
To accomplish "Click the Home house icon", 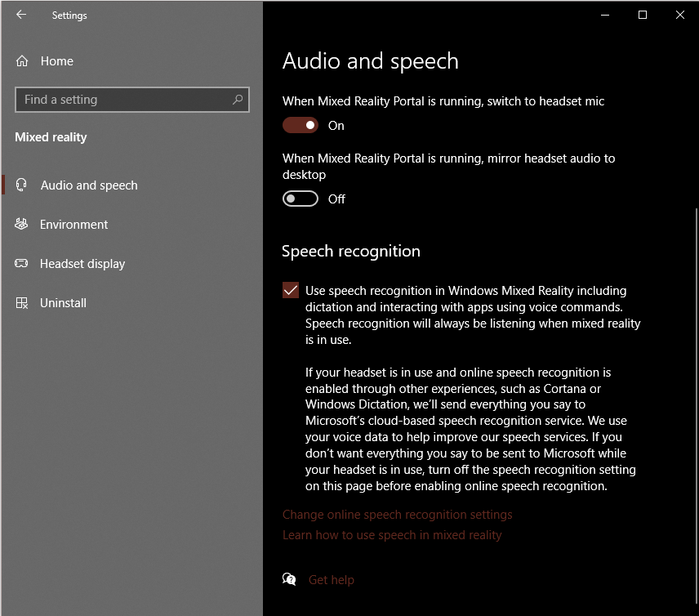I will 22,61.
